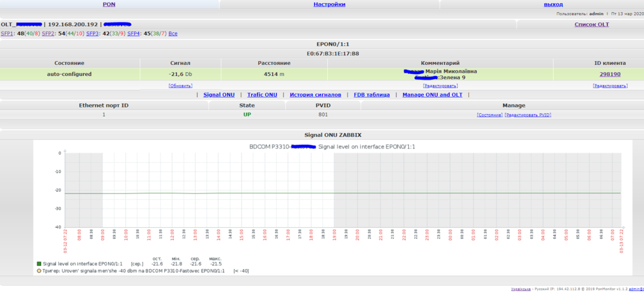644x300 pixels.
Task: Select the SFP1 port link
Action: point(7,33)
